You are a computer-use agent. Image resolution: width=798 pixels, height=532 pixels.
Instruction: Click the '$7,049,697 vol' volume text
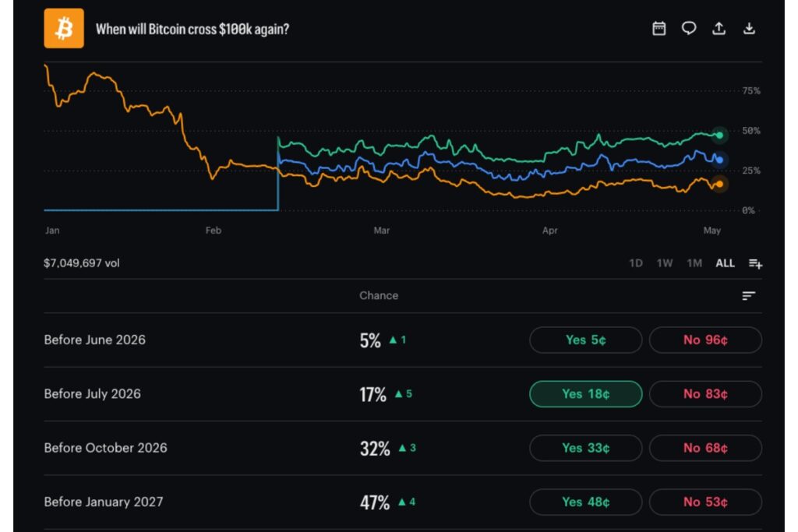pyautogui.click(x=81, y=263)
